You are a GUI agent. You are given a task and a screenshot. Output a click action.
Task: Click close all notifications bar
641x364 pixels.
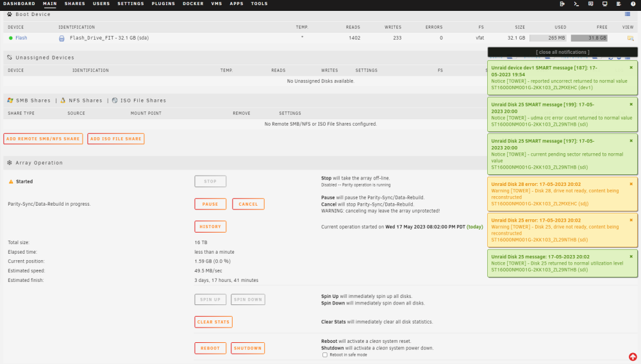tap(563, 53)
